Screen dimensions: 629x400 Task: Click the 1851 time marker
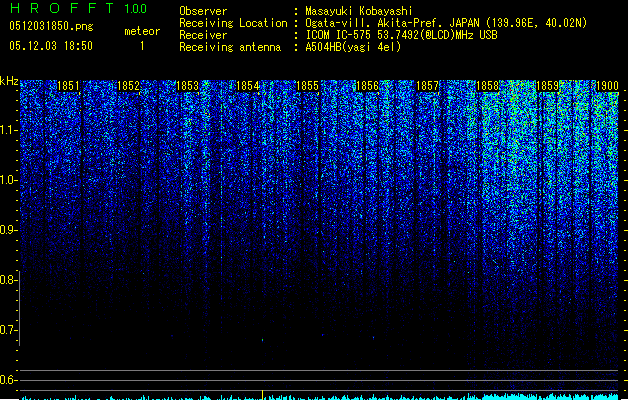(68, 86)
